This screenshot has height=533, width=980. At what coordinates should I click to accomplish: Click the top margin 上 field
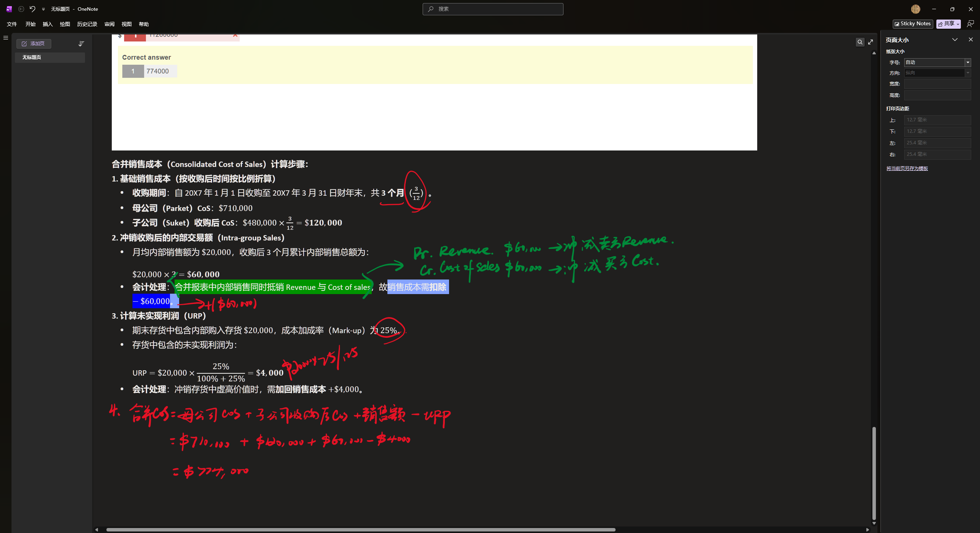(x=937, y=120)
